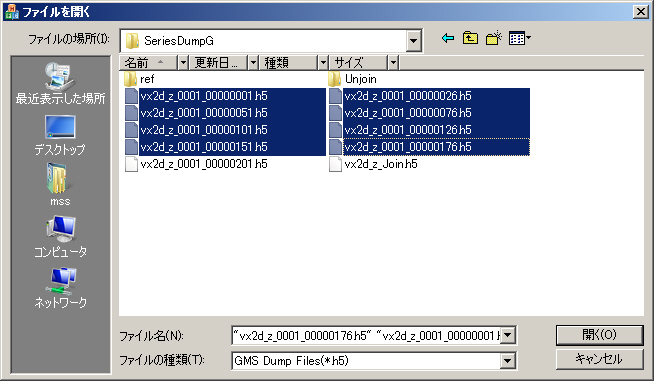
Task: Click the file icon of vx2d_z_0001_00000201.h5
Action: pos(131,164)
